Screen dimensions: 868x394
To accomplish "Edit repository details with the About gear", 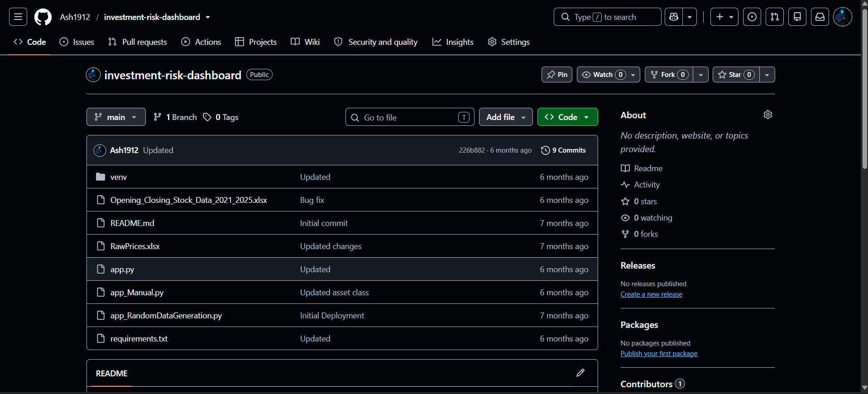I will (768, 115).
